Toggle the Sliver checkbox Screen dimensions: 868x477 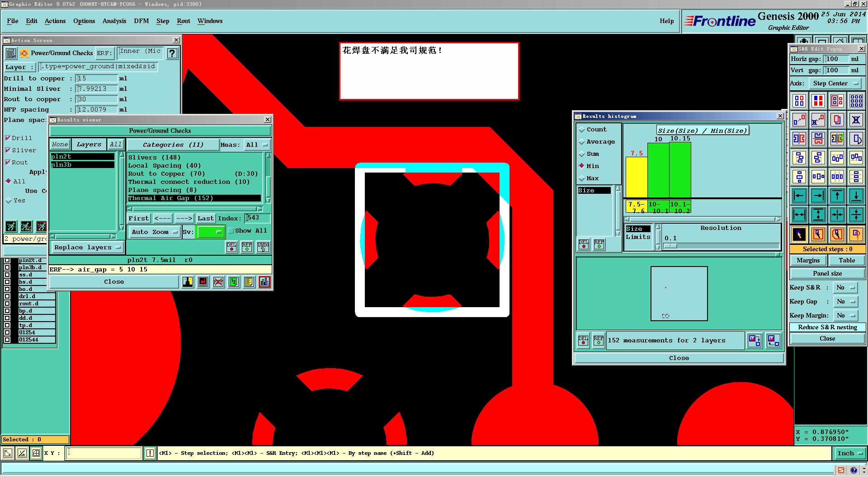click(8, 150)
